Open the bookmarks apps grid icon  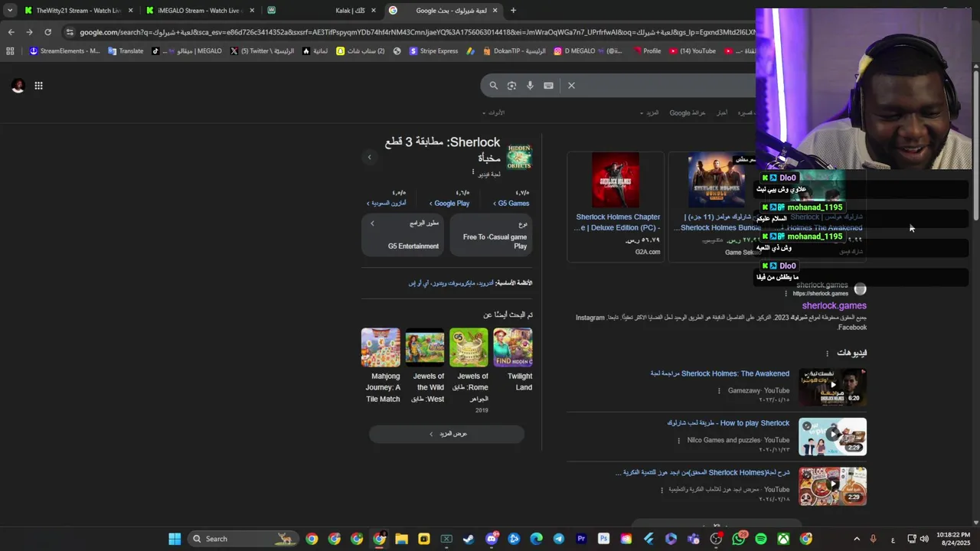(10, 51)
